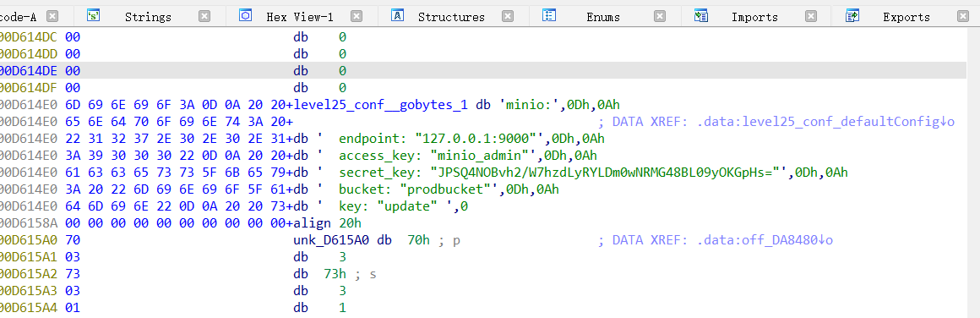This screenshot has width=980, height=318.
Task: Click the Hex View-1 tab icon
Action: coord(245,16)
